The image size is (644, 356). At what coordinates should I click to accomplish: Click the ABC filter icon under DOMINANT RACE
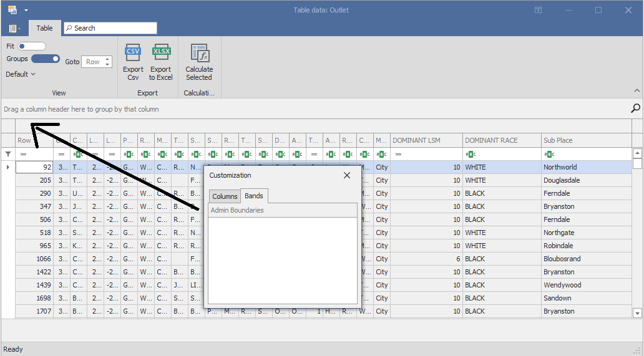(471, 154)
